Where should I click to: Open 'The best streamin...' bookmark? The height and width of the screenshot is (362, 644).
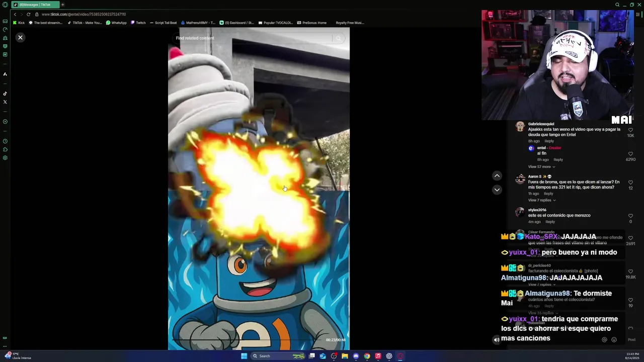coord(46,23)
